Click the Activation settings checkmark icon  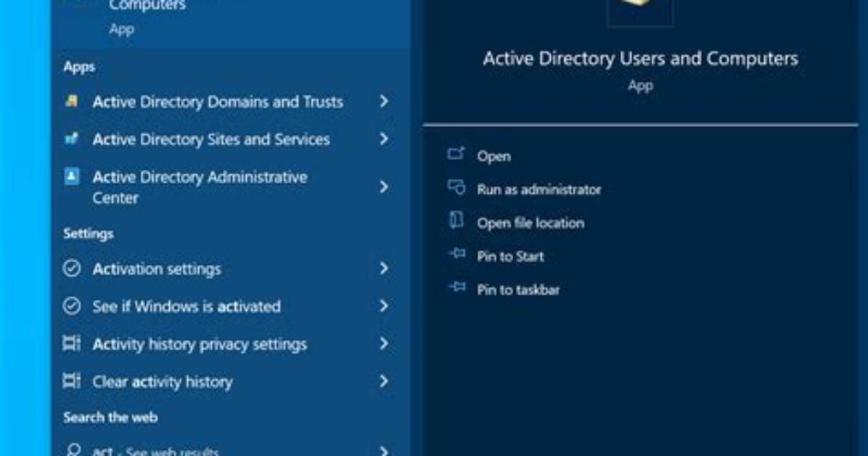[71, 268]
